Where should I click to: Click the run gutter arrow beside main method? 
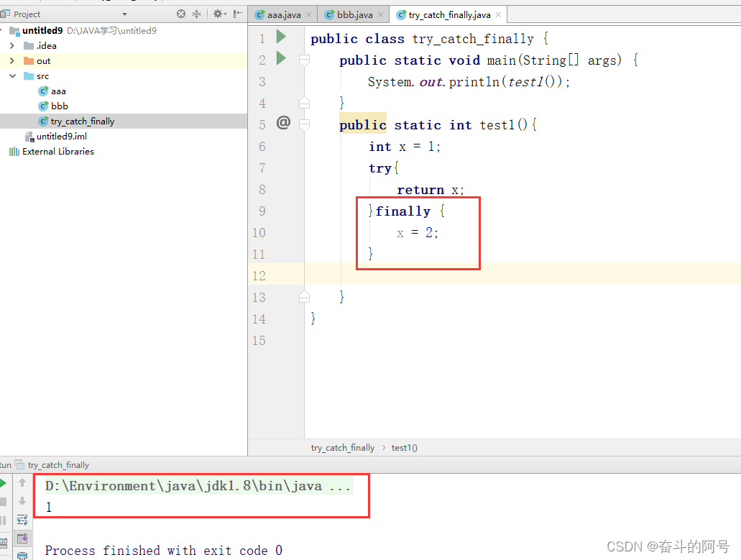[281, 58]
